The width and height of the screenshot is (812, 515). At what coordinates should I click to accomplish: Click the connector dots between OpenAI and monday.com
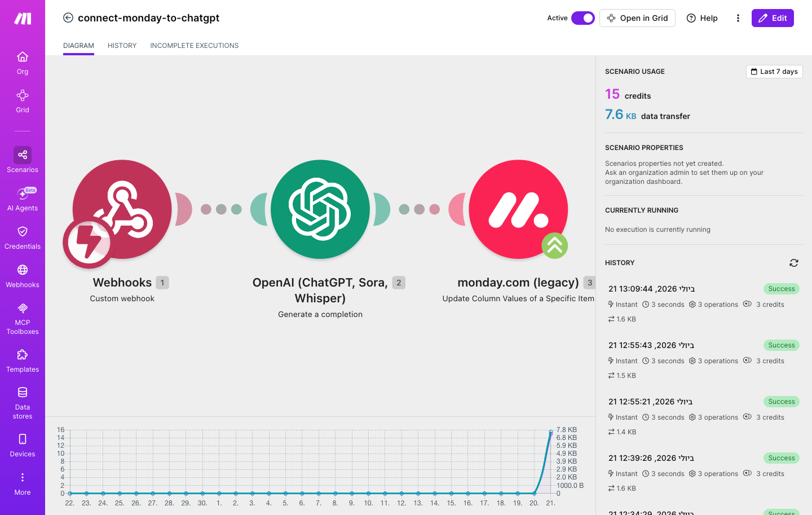[x=419, y=209]
